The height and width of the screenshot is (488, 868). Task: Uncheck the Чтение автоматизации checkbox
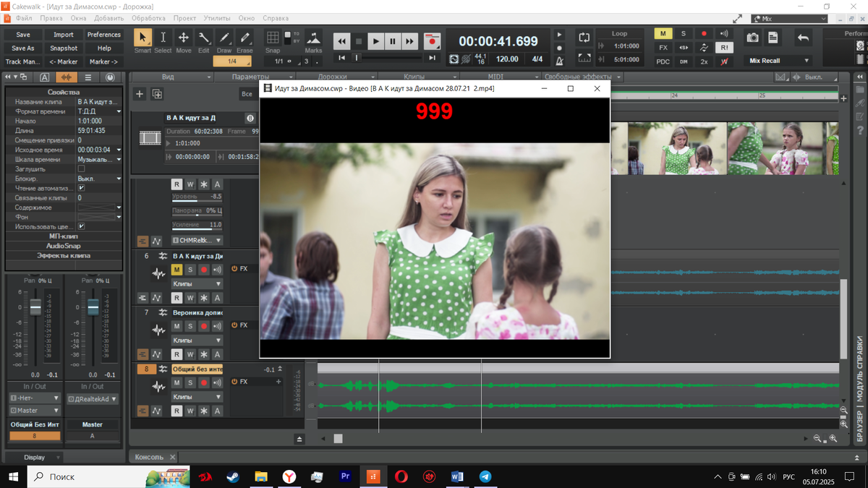tap(81, 188)
